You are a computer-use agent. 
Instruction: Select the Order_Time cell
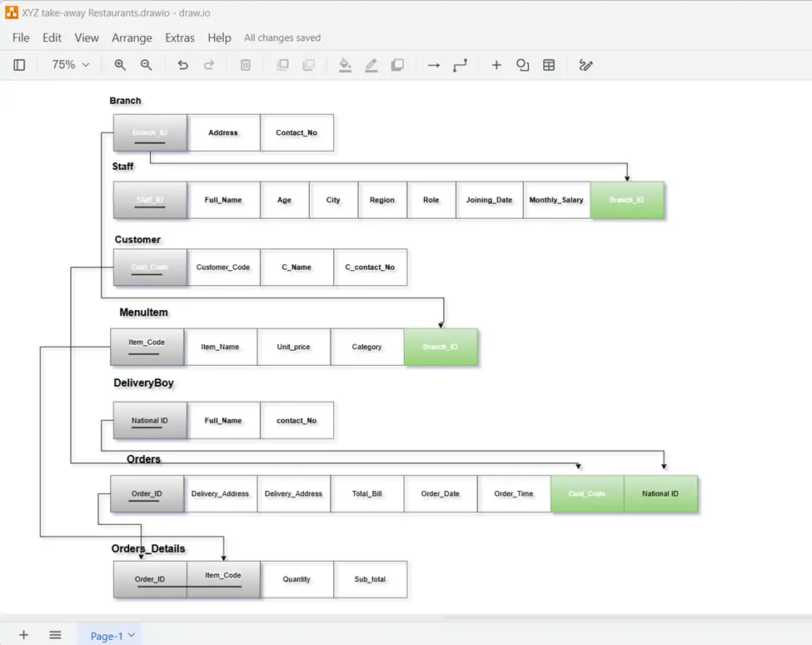[x=514, y=493]
